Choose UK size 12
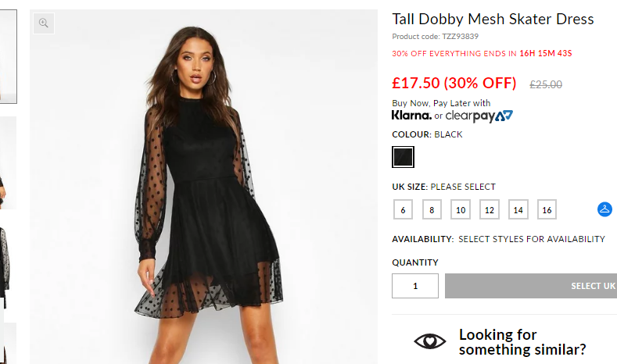Viewport: 617px width, 364px height. 489,209
